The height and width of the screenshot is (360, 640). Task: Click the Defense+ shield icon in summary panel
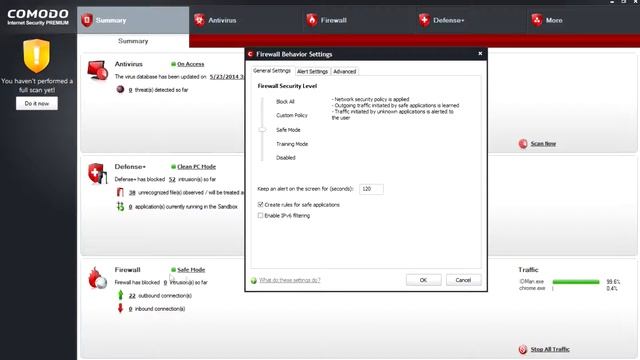pyautogui.click(x=98, y=173)
